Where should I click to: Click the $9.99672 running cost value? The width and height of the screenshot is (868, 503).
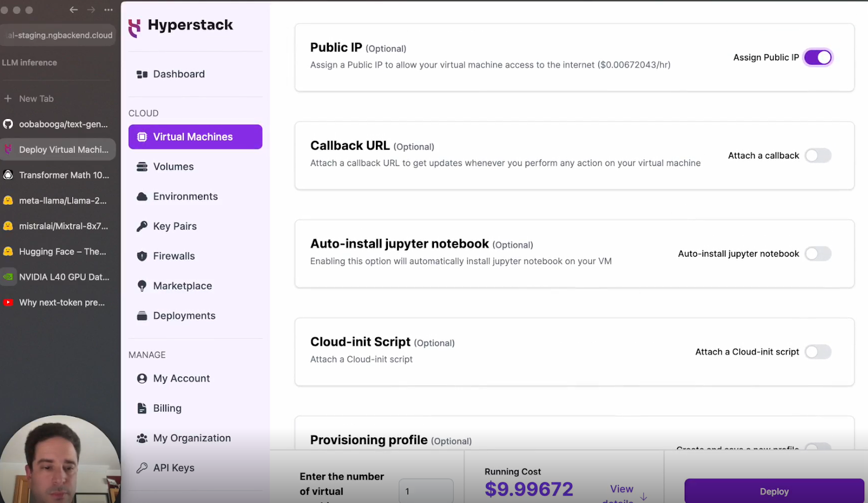click(529, 489)
